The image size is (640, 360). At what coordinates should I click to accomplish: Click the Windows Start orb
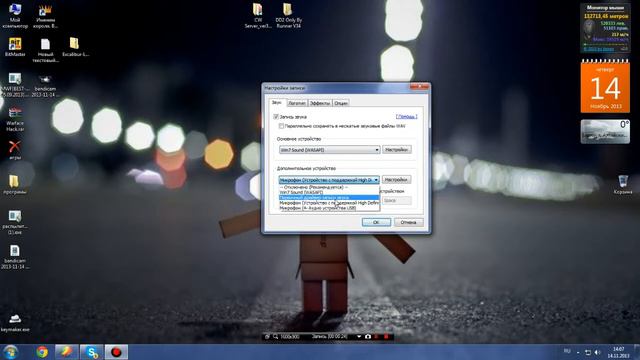(10, 352)
